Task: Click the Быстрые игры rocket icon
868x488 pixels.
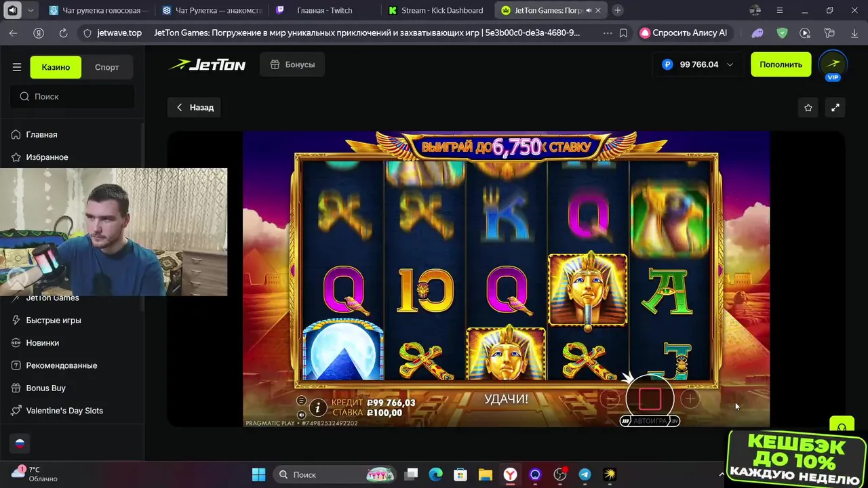Action: click(16, 320)
